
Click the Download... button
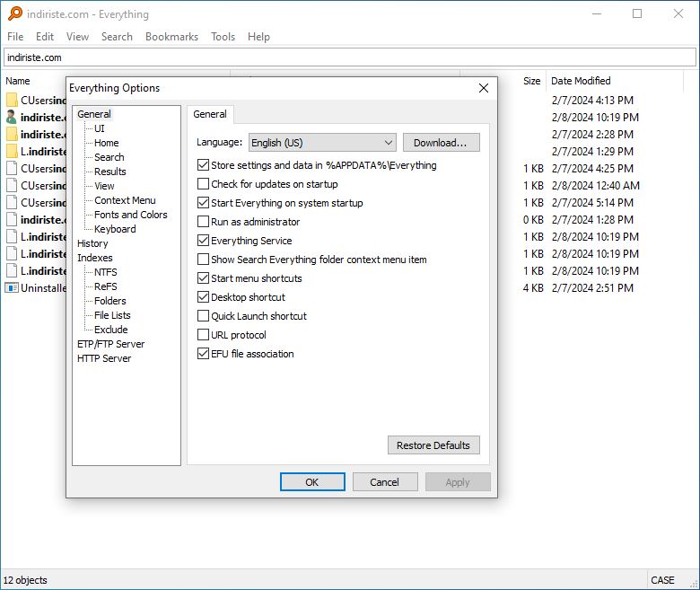coord(441,143)
